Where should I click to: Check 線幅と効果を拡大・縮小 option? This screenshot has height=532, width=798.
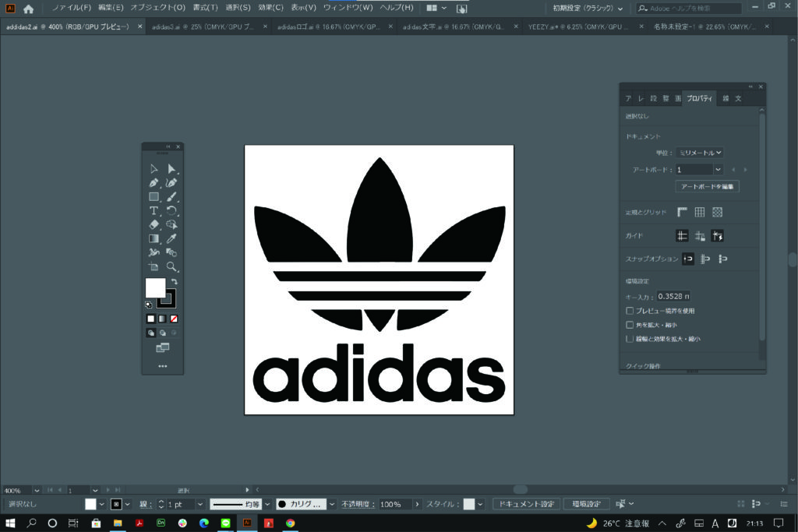click(630, 339)
